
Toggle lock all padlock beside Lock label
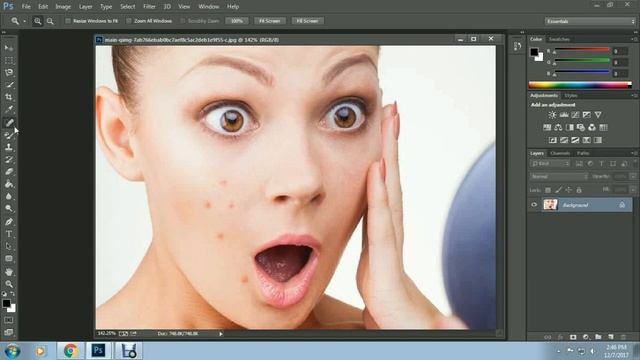(579, 190)
